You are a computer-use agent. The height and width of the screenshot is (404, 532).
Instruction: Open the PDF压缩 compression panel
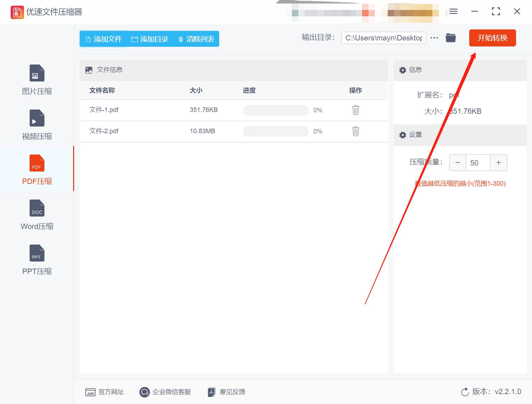pos(37,169)
